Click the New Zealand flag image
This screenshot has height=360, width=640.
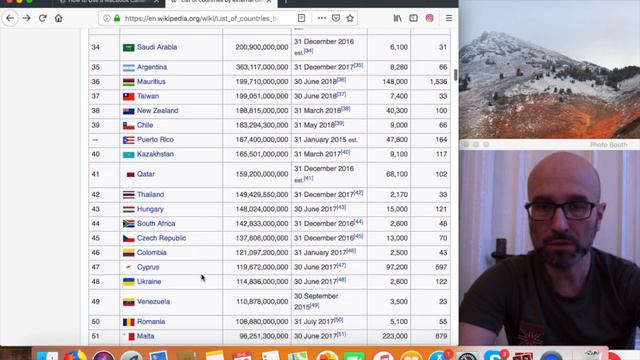pyautogui.click(x=129, y=111)
